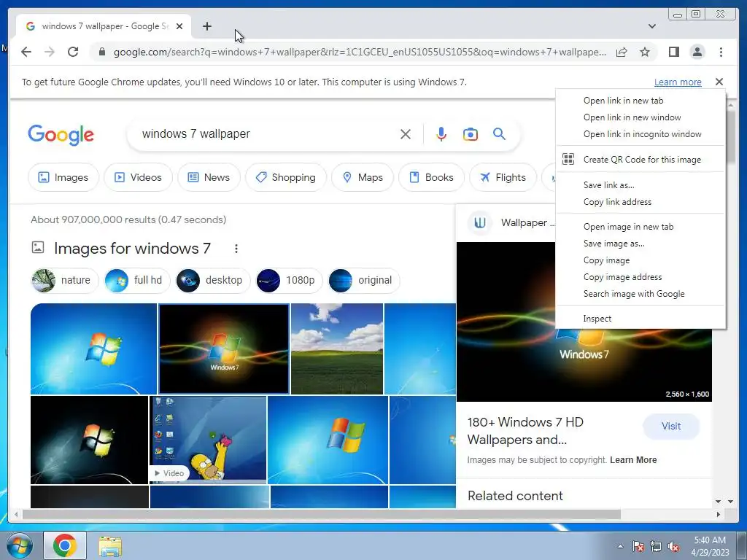Choose Save link as...
Screen dimensions: 747x560
(640, 184)
